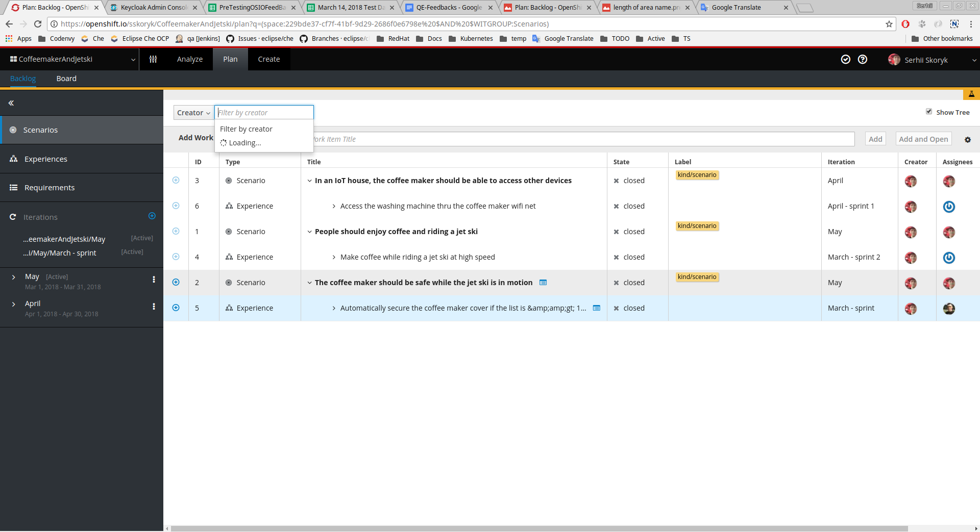This screenshot has width=980, height=532.
Task: Click the Add button
Action: [x=875, y=139]
